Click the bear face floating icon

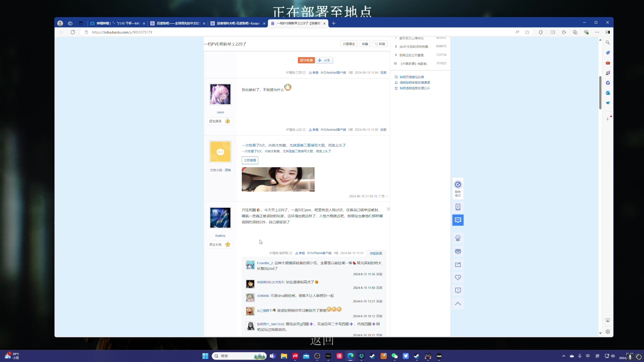458,251
